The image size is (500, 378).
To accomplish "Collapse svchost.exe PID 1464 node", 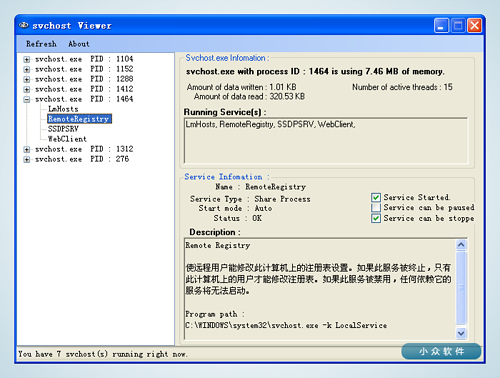I will click(x=27, y=99).
